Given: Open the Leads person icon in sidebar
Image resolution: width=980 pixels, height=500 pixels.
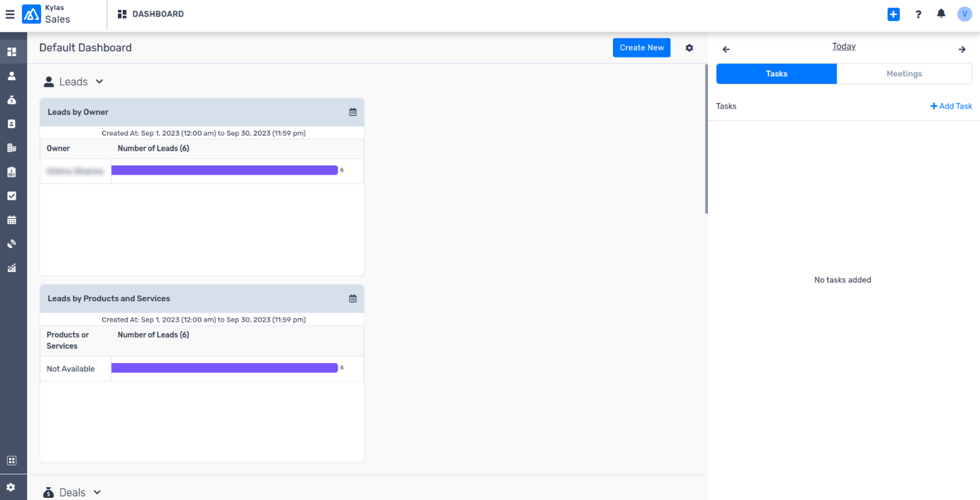Looking at the screenshot, I should [11, 75].
